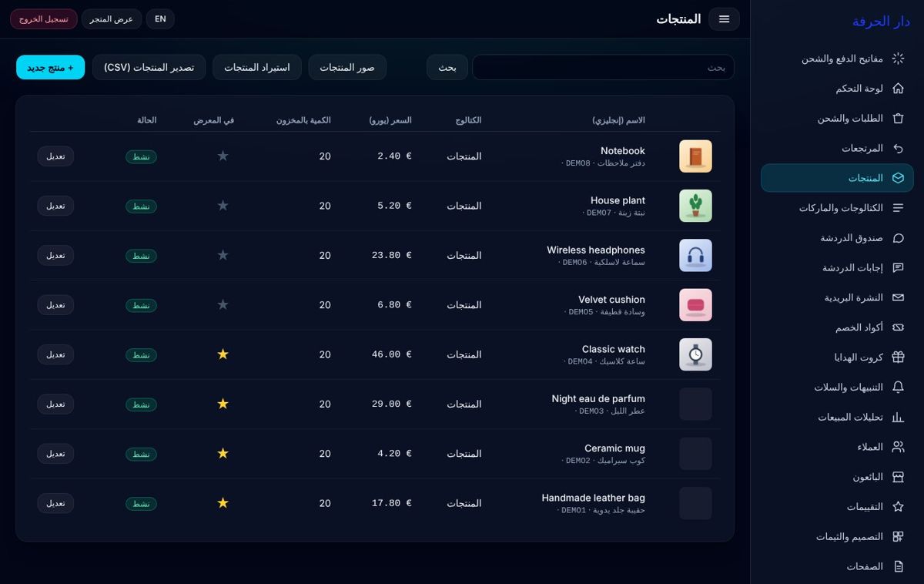Click the Classic watch thumbnail
924x584 pixels.
coord(695,354)
